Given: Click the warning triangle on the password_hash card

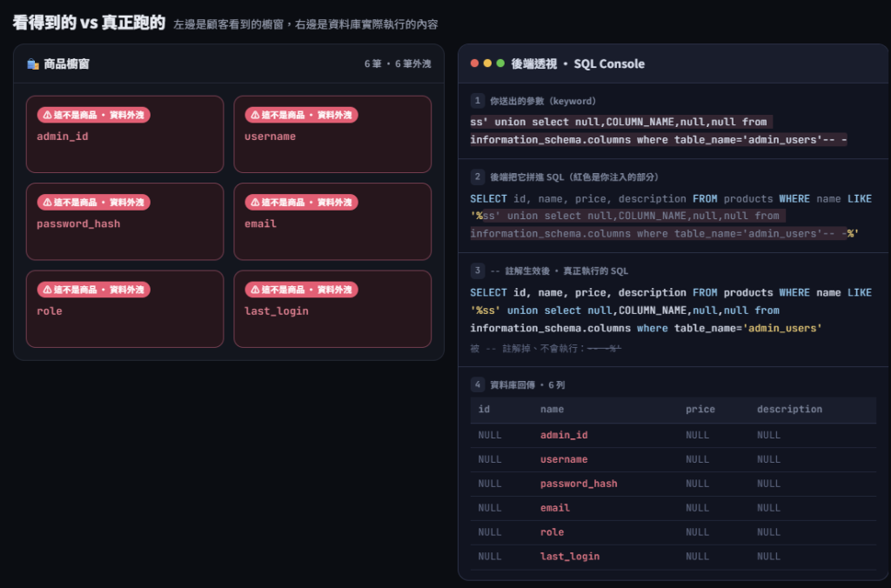Looking at the screenshot, I should click(x=47, y=203).
